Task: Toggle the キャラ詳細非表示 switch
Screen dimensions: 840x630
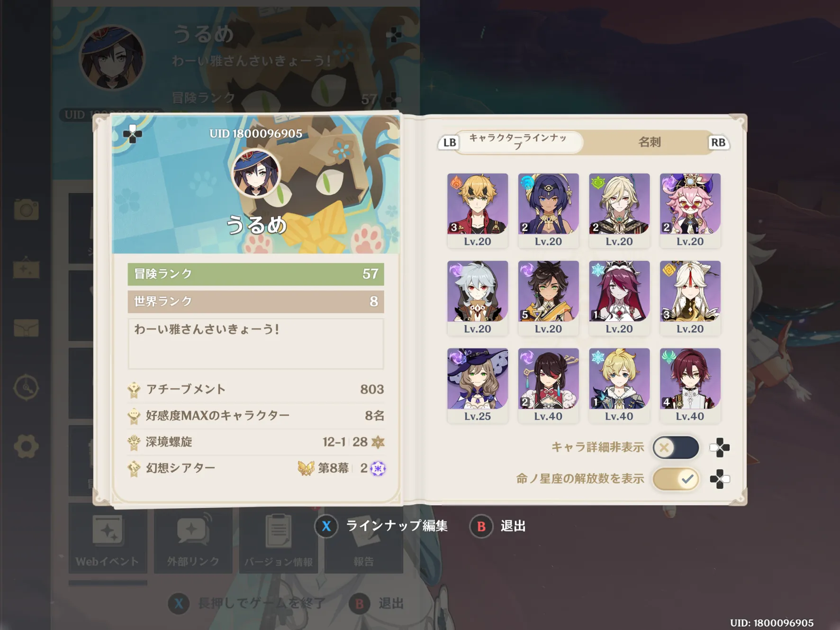Action: (676, 447)
